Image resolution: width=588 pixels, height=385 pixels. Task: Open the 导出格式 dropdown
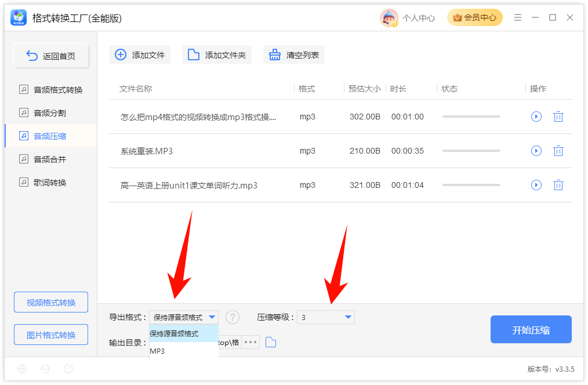click(x=184, y=317)
